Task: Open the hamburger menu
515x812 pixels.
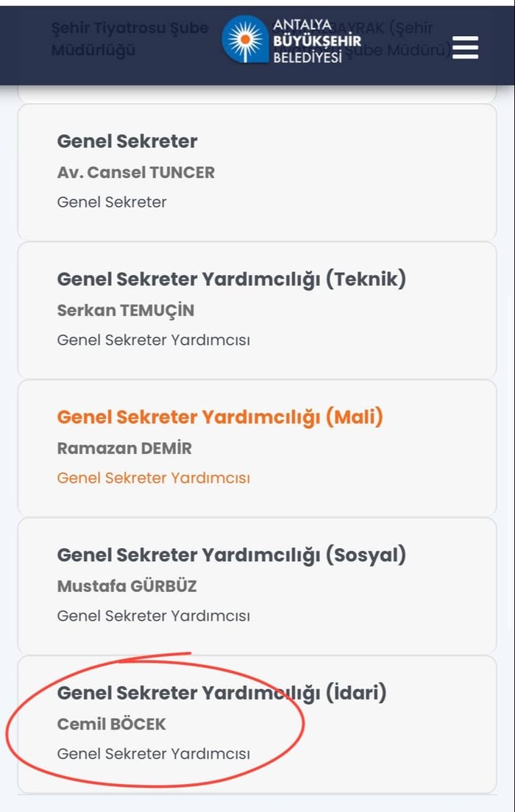Action: tap(465, 47)
